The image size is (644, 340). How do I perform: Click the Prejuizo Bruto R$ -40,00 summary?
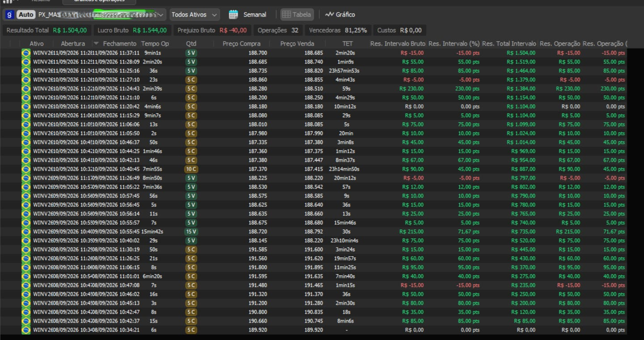click(x=212, y=30)
